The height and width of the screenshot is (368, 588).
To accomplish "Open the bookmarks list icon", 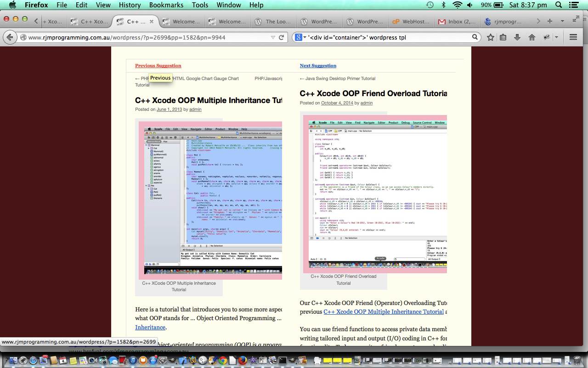I will tap(503, 37).
